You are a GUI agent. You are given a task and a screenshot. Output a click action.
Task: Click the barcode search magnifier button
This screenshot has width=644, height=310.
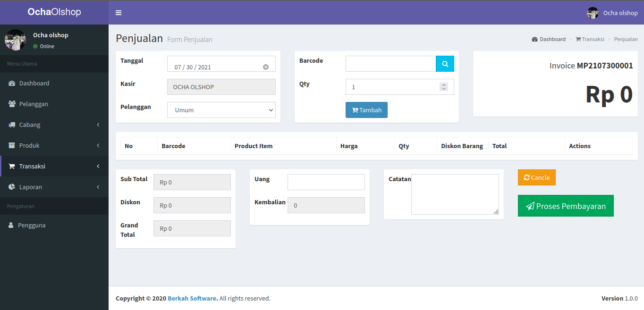click(x=445, y=64)
